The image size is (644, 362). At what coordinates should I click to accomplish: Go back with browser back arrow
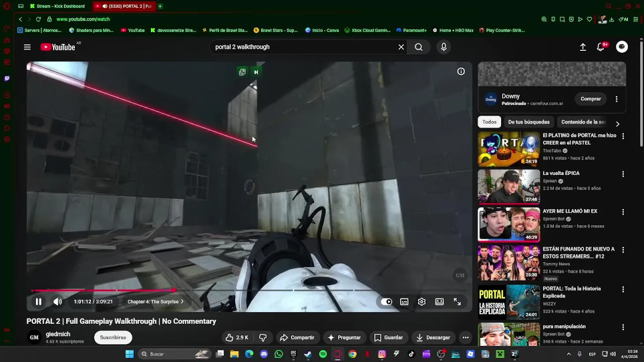click(20, 19)
